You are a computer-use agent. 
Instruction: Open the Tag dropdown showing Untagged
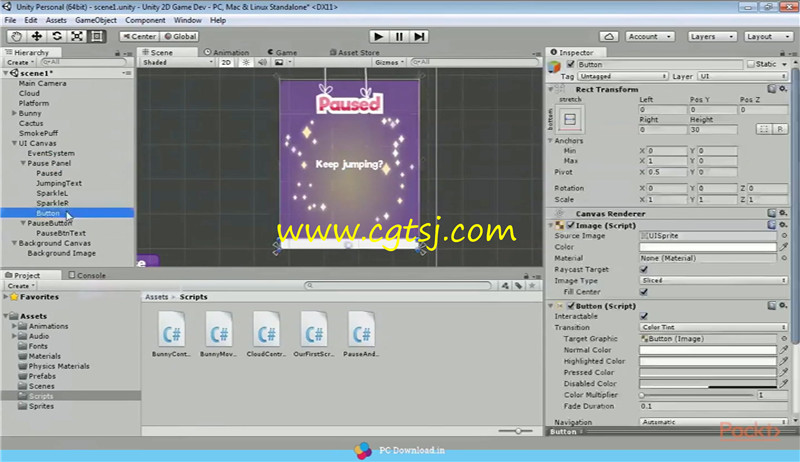622,76
